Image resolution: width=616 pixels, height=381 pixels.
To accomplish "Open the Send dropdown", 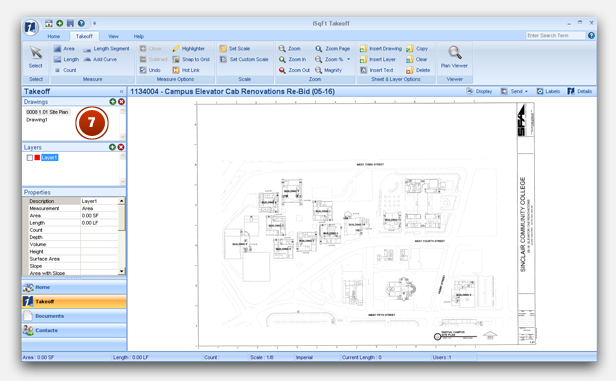I will point(514,91).
